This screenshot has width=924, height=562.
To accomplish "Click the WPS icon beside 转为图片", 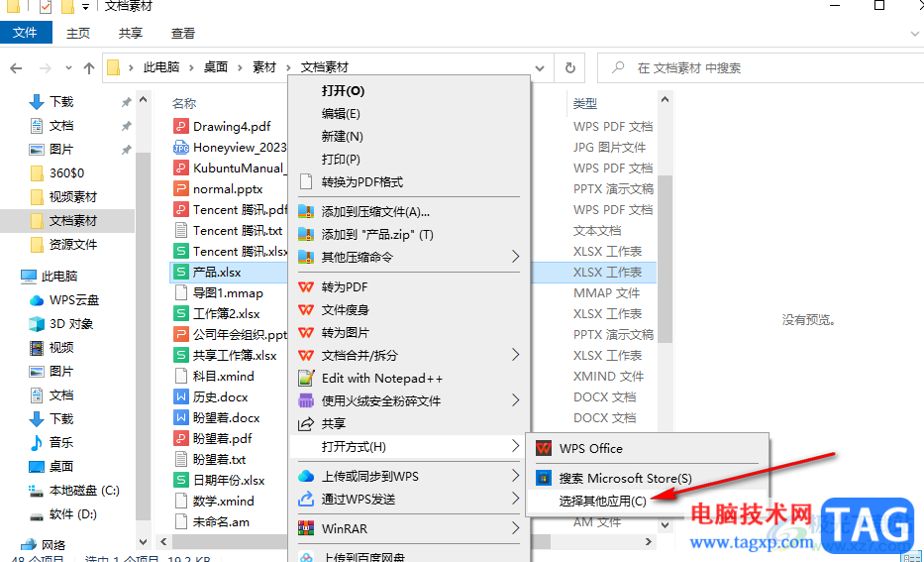I will click(306, 333).
